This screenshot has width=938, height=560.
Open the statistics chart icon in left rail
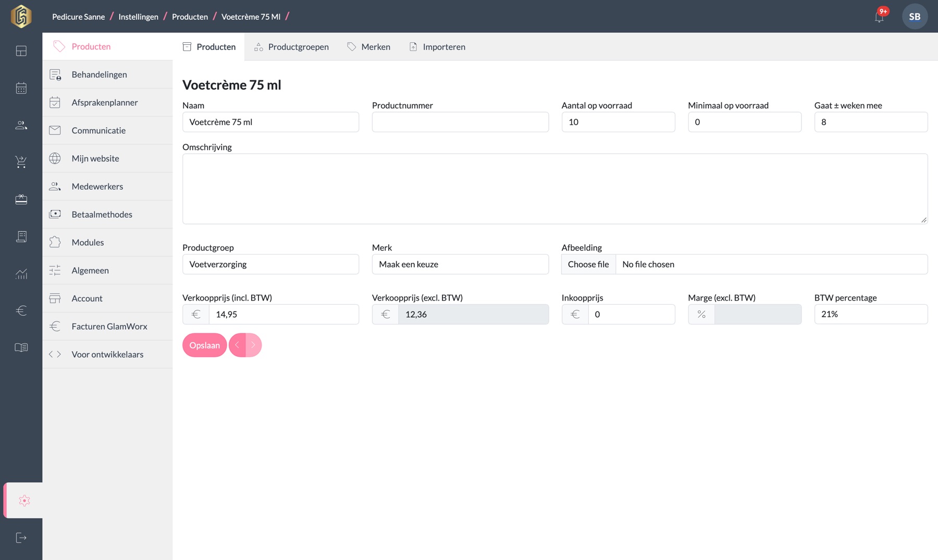[21, 273]
